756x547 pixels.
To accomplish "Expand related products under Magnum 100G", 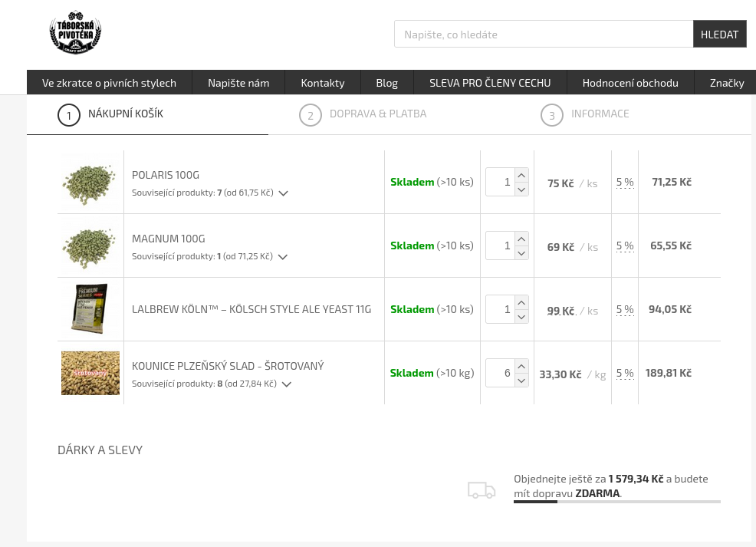I will coord(282,257).
